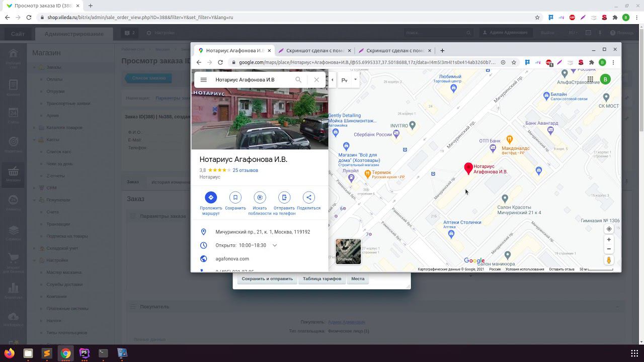
Task: Open Sublime Text from the dock
Action: [47, 353]
